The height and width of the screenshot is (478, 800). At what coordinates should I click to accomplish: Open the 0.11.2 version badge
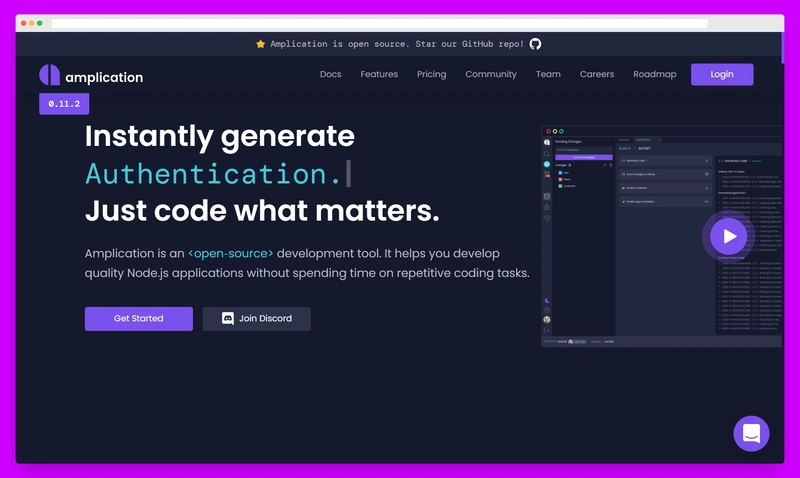(64, 104)
